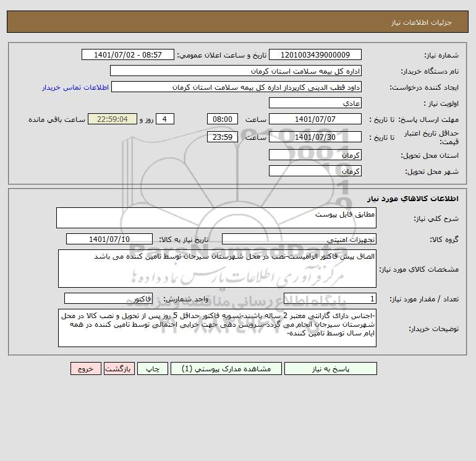The width and height of the screenshot is (476, 461).
Task: Open مشاهده مدارک پیوستی (1) button
Action: [226, 369]
